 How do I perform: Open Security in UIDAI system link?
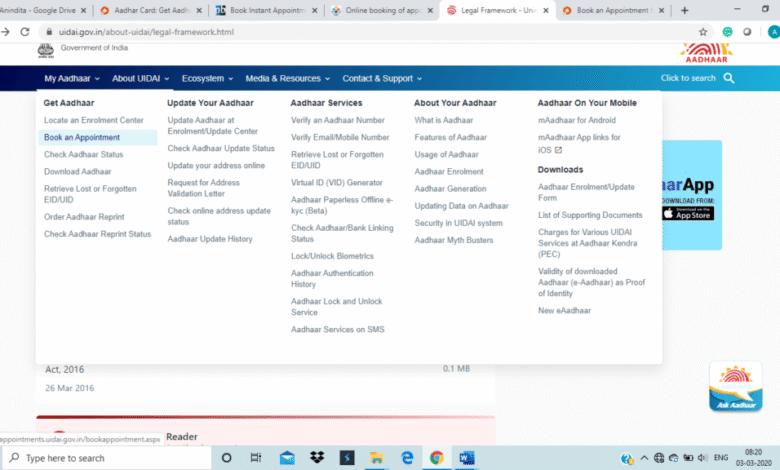459,223
